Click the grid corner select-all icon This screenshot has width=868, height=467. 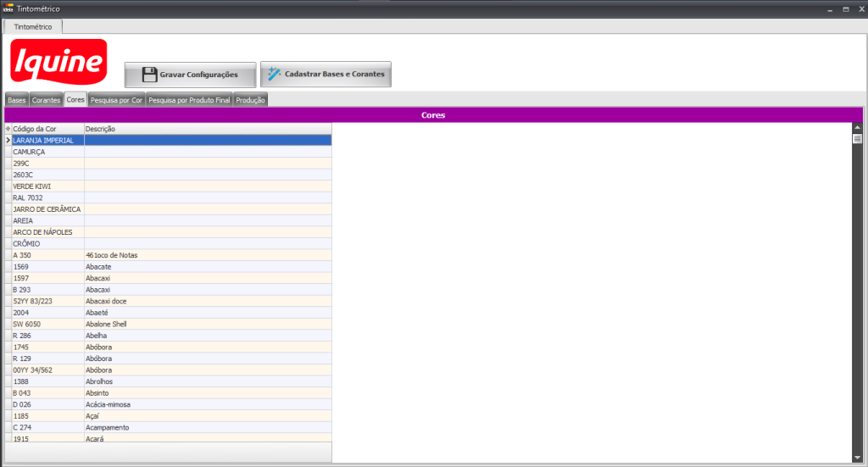[x=8, y=129]
